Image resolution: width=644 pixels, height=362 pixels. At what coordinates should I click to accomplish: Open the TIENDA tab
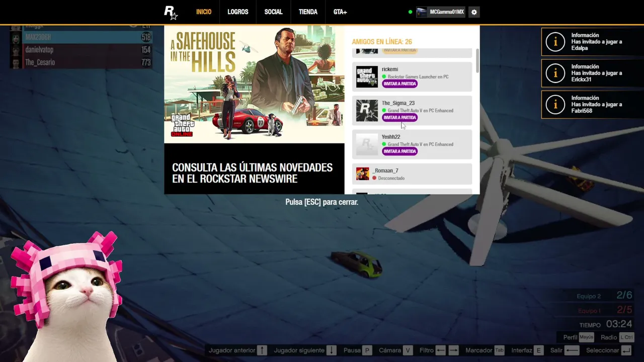308,12
